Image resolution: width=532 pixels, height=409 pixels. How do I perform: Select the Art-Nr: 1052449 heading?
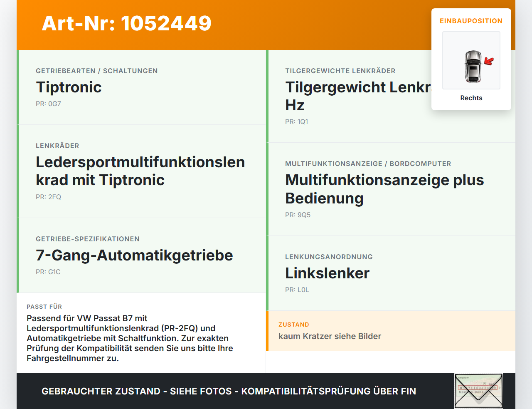coord(127,23)
